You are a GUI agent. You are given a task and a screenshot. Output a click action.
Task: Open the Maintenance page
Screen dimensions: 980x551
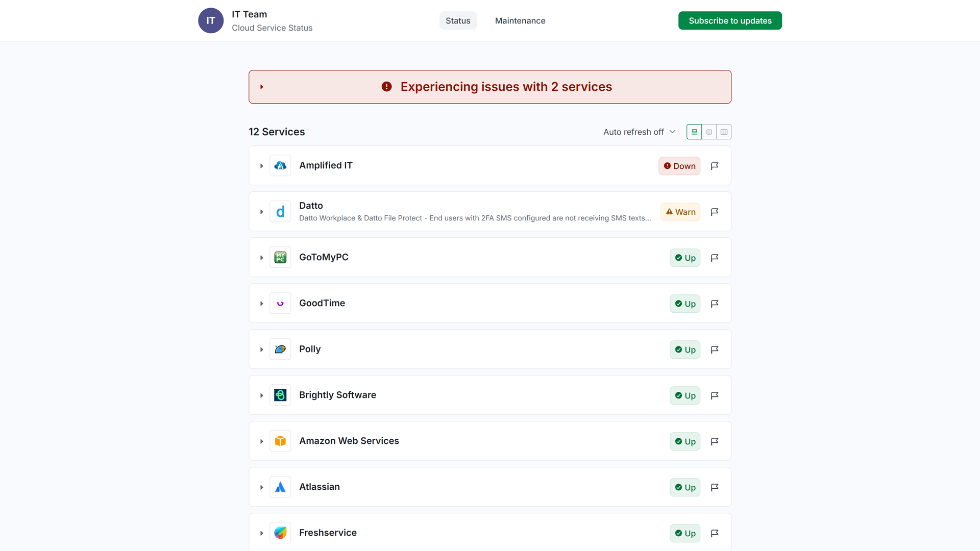520,20
